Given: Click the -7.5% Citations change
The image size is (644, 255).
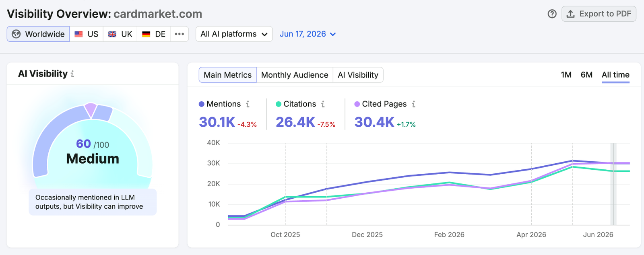Looking at the screenshot, I should pyautogui.click(x=326, y=124).
